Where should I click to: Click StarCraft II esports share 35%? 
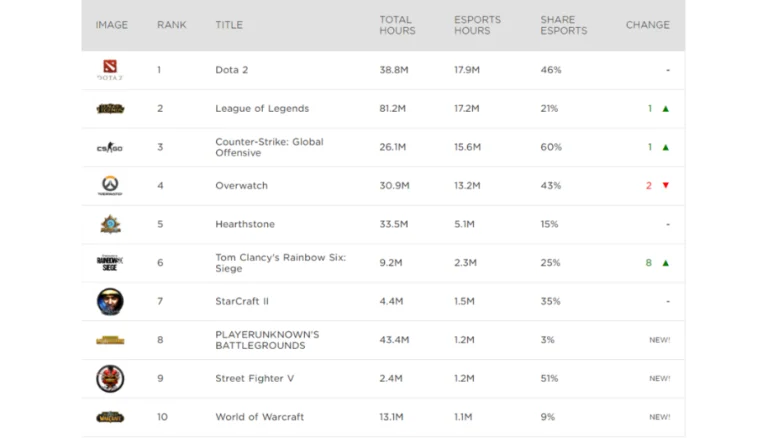tap(551, 301)
